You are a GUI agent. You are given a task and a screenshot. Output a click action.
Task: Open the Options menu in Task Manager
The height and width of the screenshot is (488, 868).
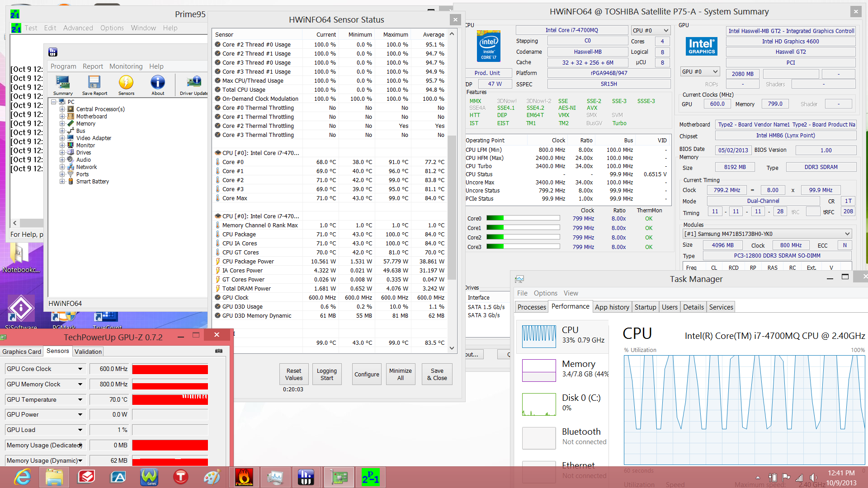click(545, 293)
